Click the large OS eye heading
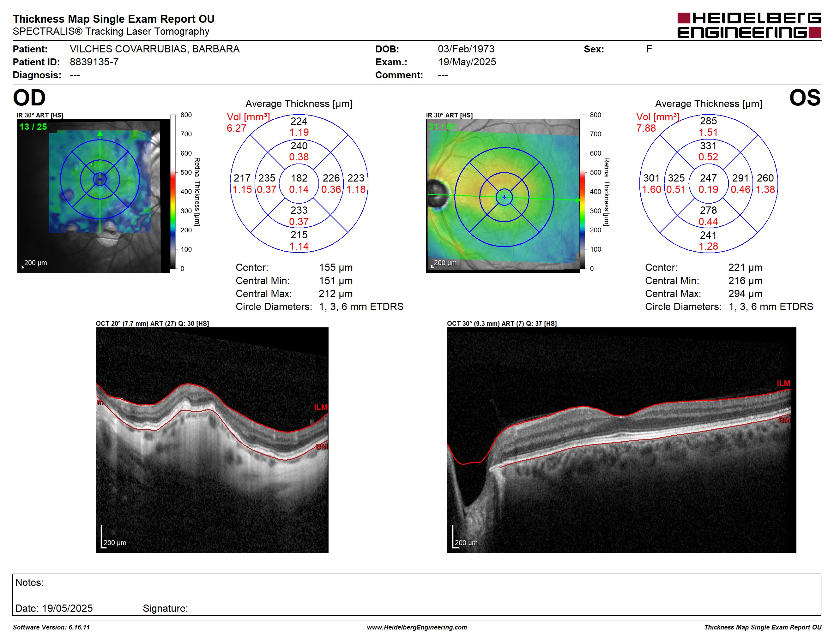 tap(805, 98)
